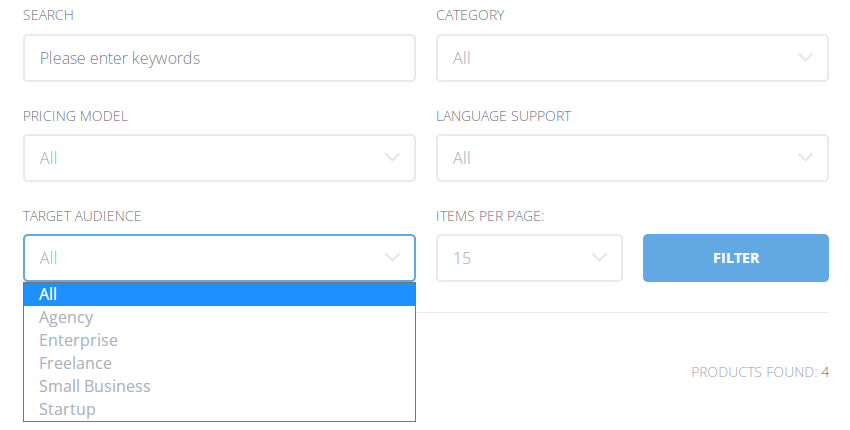Click the Category dropdown chevron arrow
This screenshot has height=430, width=850.
pos(806,58)
